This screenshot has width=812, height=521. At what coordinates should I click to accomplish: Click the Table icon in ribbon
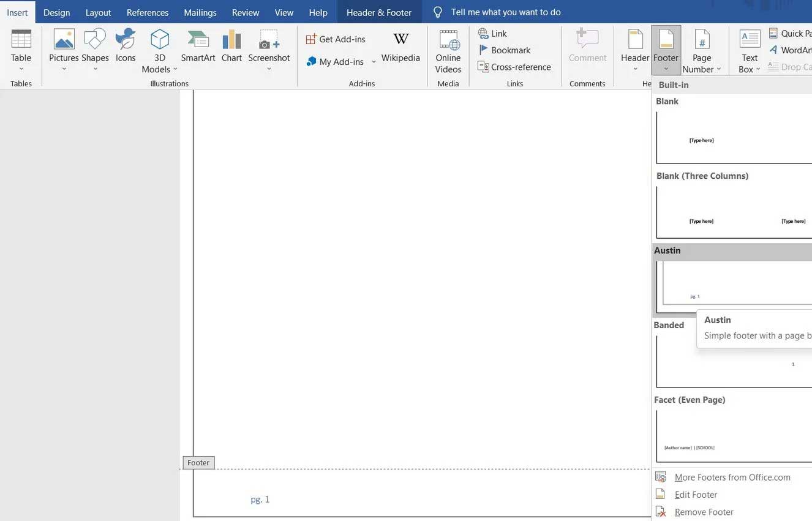[21, 40]
